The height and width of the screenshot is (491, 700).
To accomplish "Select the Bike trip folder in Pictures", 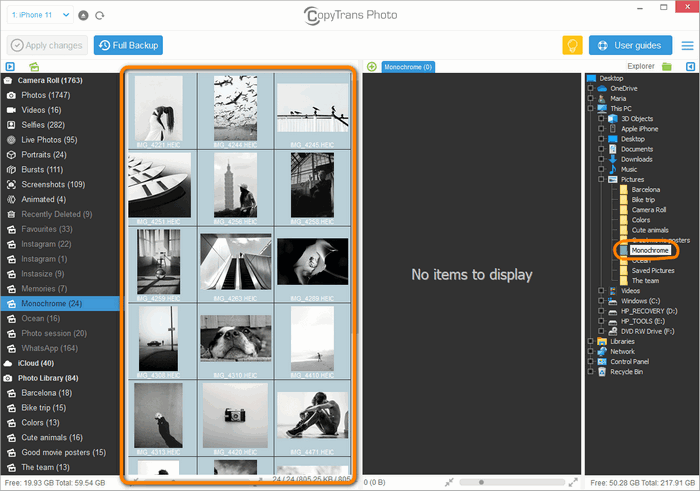I will [x=643, y=200].
